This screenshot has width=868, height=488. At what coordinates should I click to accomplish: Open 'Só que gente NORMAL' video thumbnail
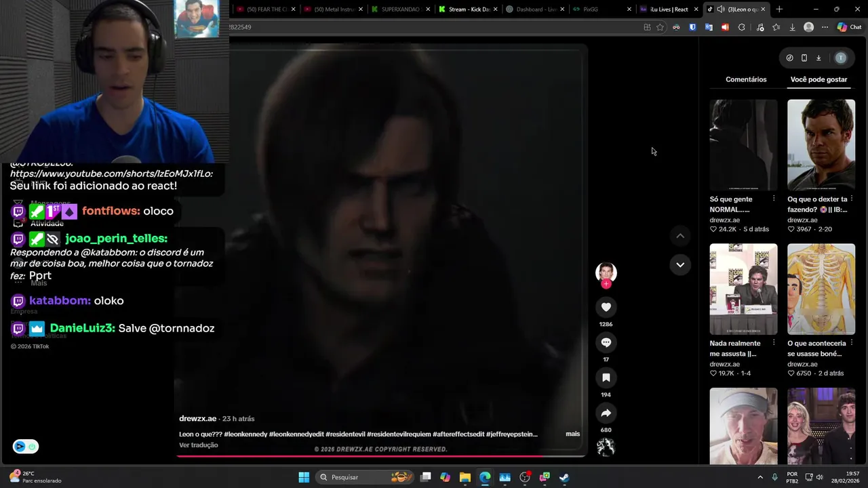[x=743, y=145]
